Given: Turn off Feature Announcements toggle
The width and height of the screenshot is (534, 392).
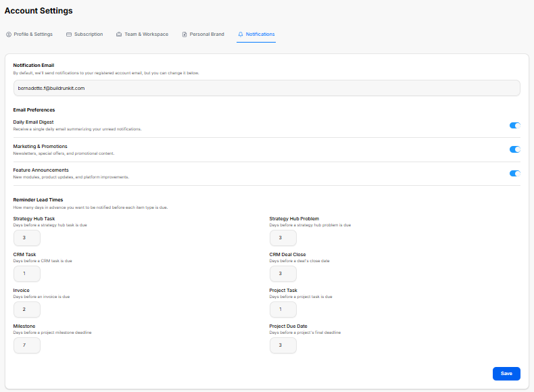Looking at the screenshot, I should tap(514, 173).
